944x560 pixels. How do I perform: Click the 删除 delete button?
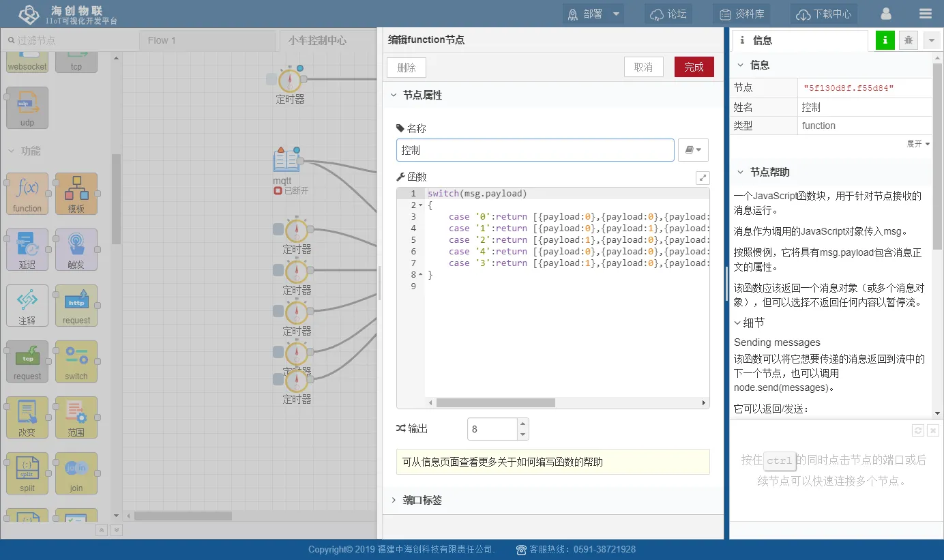pos(407,67)
